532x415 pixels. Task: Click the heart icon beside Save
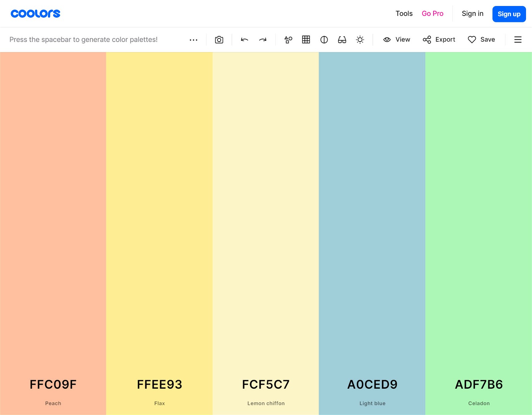pyautogui.click(x=472, y=40)
